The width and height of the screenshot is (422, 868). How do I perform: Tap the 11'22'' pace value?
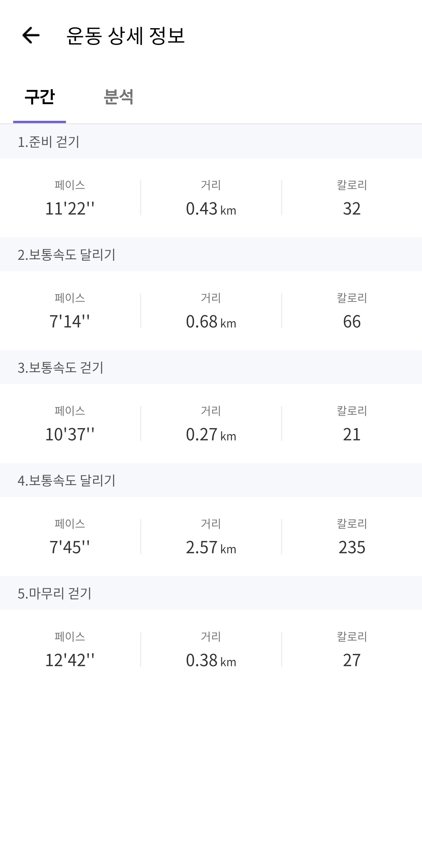[x=70, y=208]
